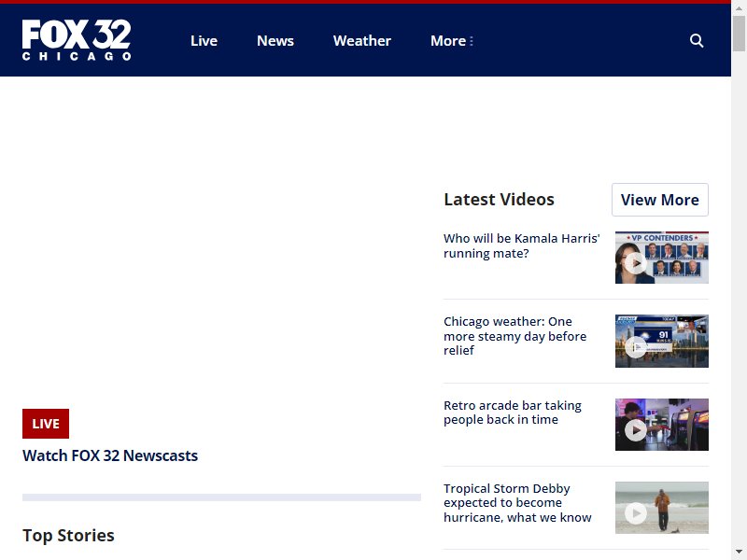Open 'Retro arcade bar taking people back' link
The image size is (747, 560).
tap(512, 413)
